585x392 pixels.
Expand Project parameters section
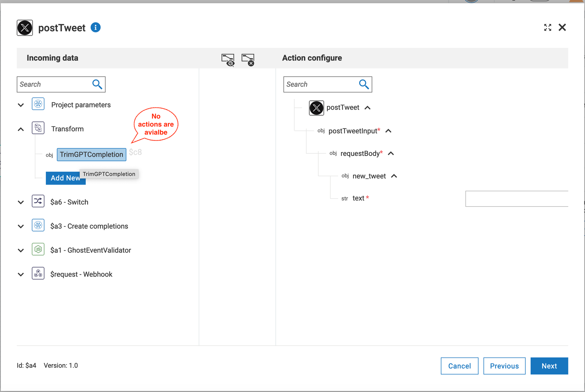(x=21, y=105)
